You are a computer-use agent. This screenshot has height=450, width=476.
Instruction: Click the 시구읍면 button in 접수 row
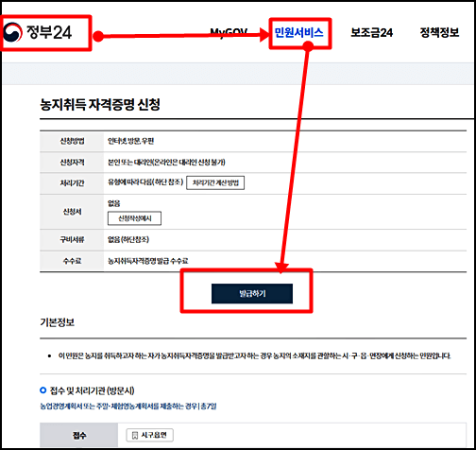pyautogui.click(x=150, y=435)
